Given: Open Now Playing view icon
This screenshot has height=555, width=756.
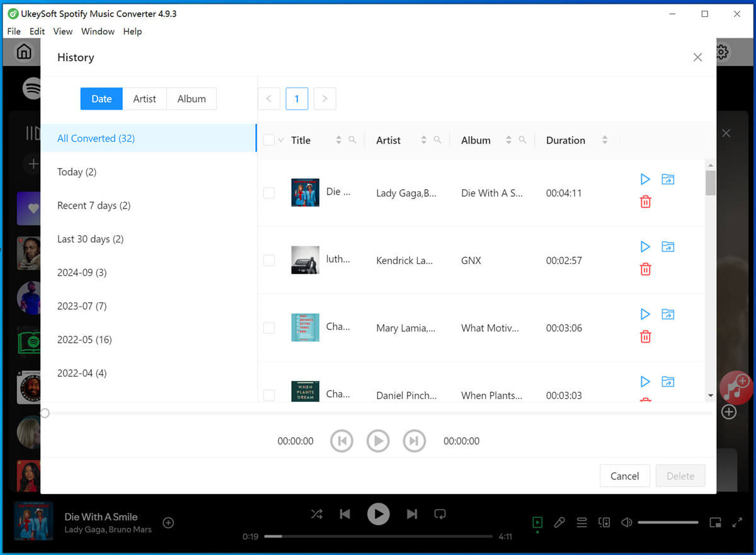Looking at the screenshot, I should click(537, 522).
